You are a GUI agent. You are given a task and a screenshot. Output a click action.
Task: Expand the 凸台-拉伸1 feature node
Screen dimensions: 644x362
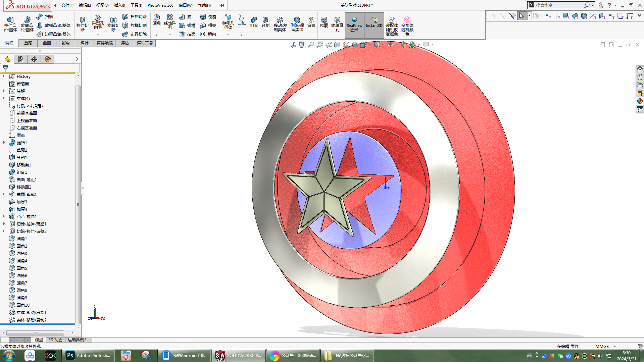coord(4,217)
